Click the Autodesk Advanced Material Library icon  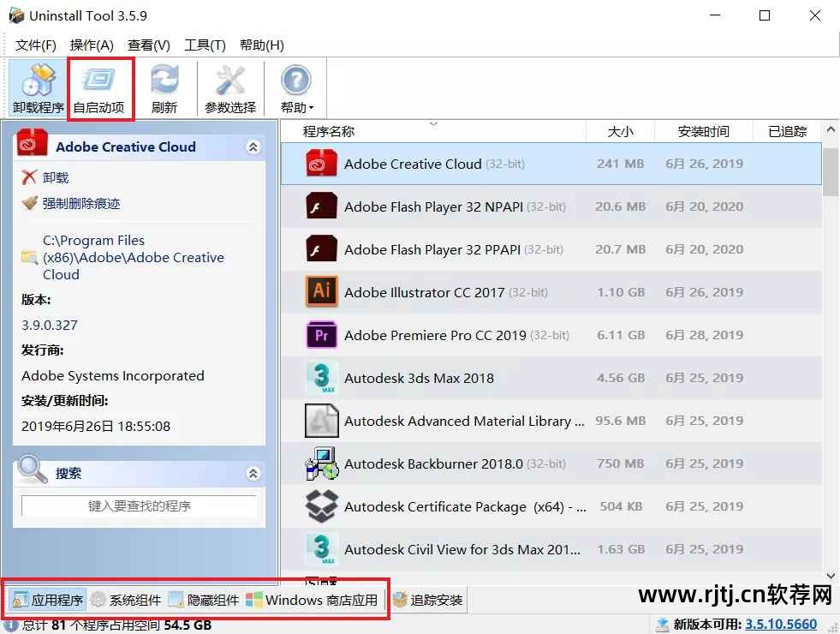(321, 421)
